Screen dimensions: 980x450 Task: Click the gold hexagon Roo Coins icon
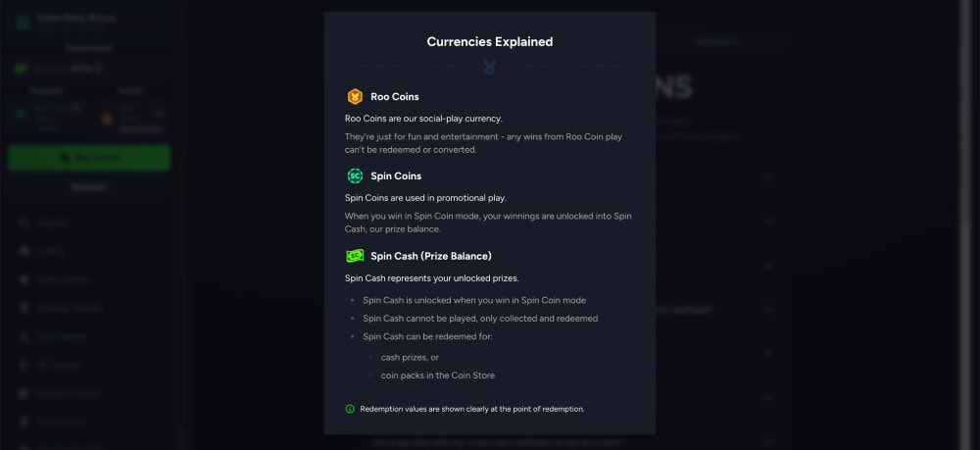[x=355, y=97]
